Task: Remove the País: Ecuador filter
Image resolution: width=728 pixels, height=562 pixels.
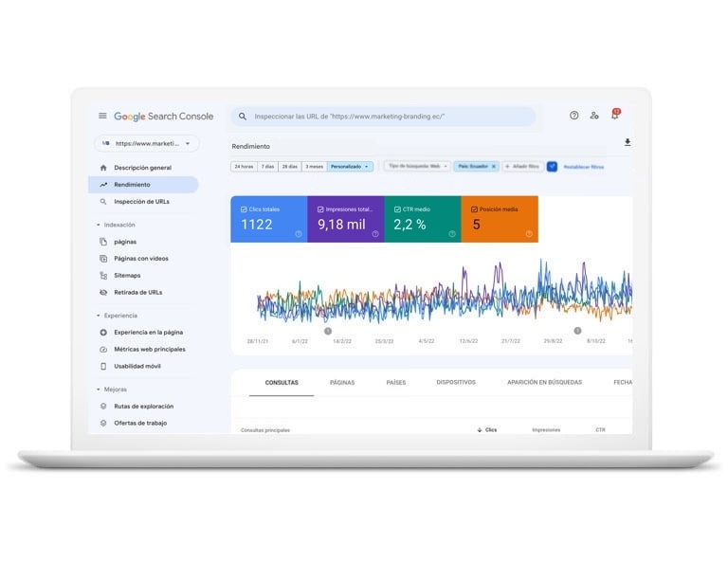Action: click(494, 166)
